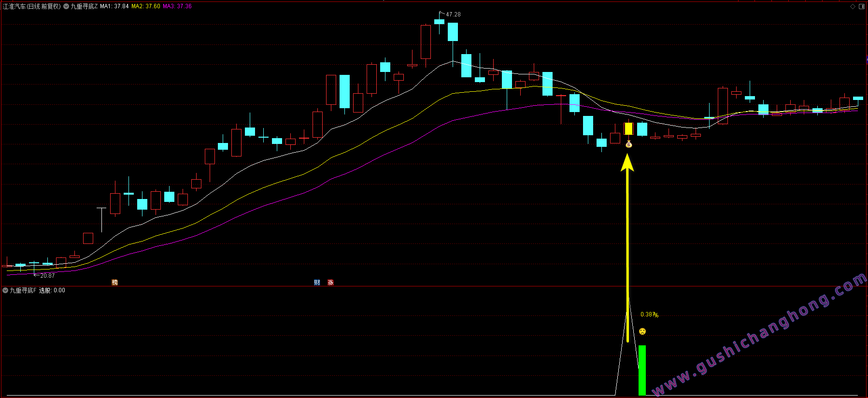The width and height of the screenshot is (868, 398).
Task: Click the money bag signal icon under candle
Action: tap(628, 143)
